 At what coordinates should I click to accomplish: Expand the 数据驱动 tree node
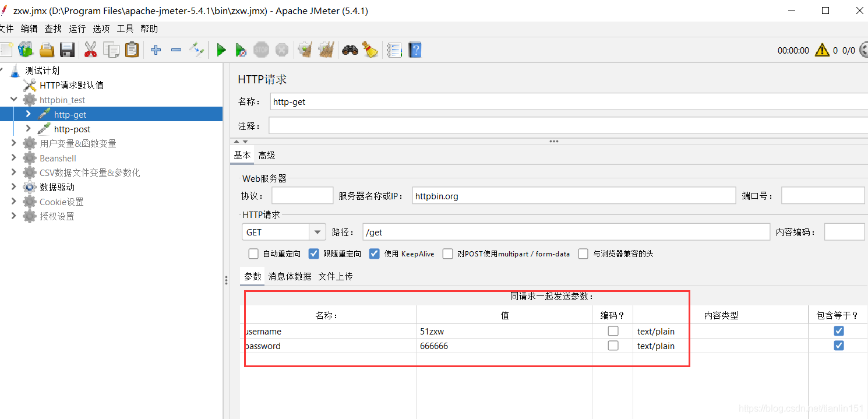[14, 186]
